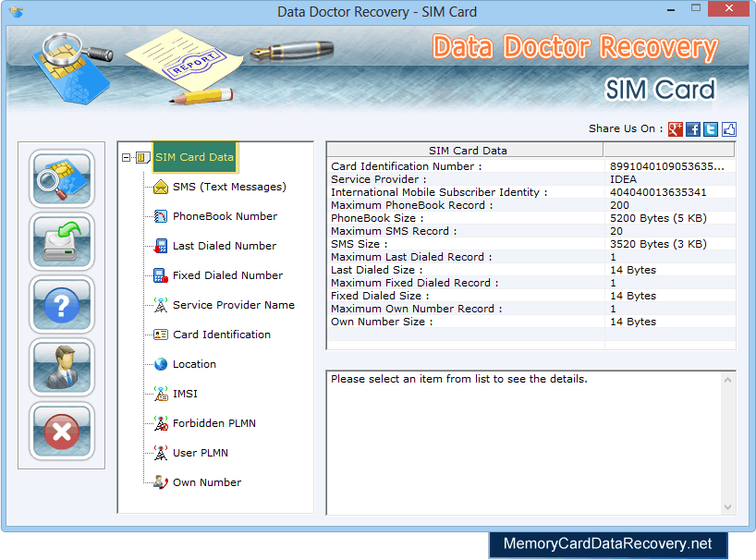Click the save recovered data drive icon

(62, 241)
